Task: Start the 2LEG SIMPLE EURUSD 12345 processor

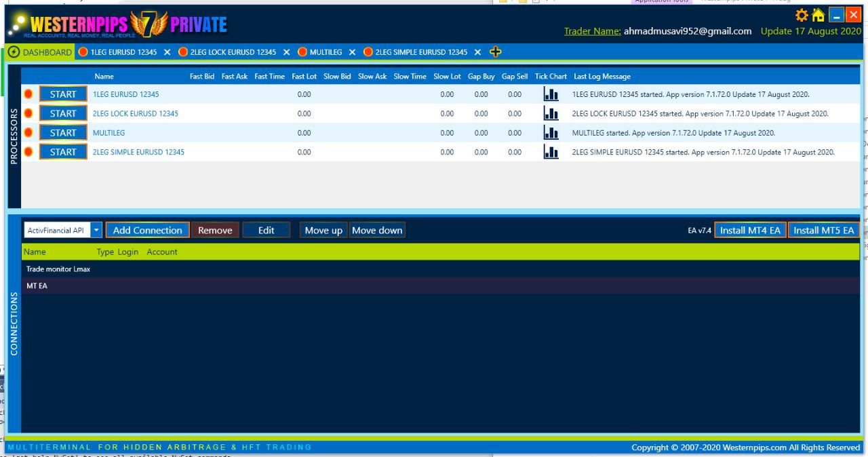Action: (x=63, y=152)
